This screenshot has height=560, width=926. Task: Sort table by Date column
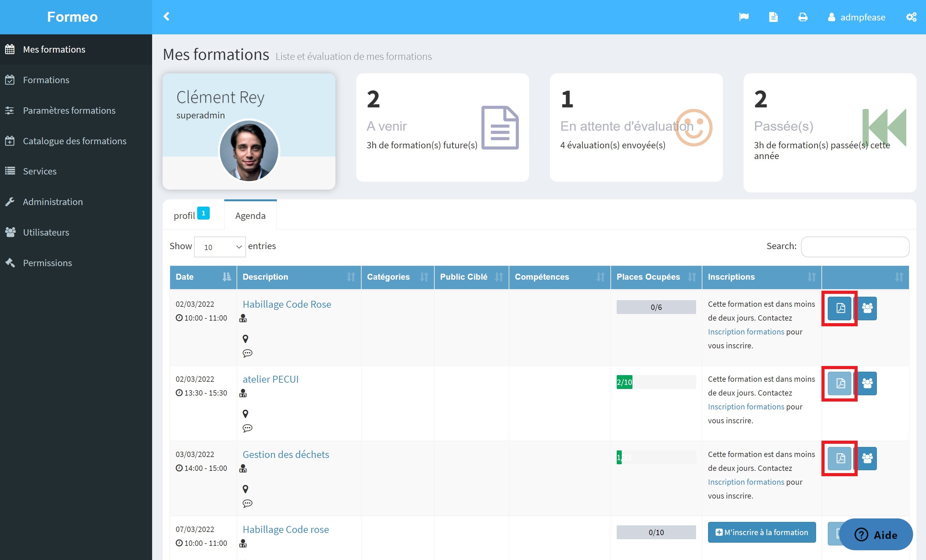pos(203,277)
